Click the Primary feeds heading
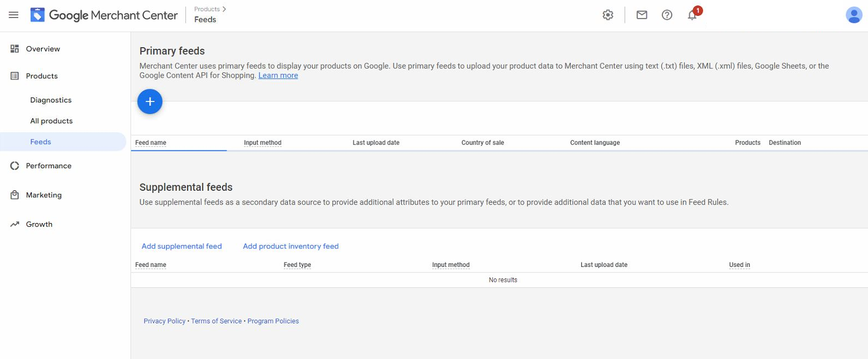The image size is (868, 359). click(172, 51)
